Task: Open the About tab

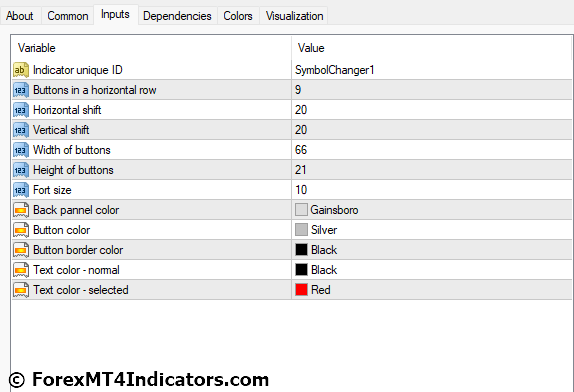Action: [x=20, y=16]
